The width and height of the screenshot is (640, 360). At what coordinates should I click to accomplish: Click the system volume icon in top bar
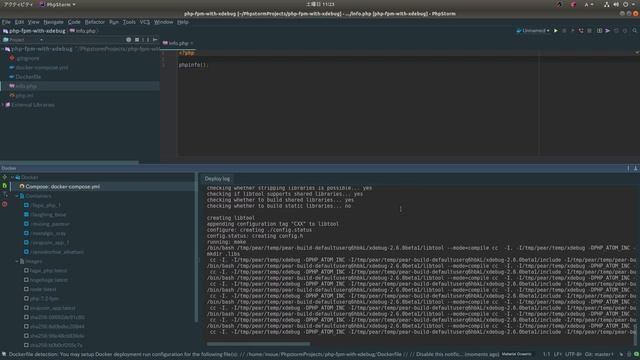pos(616,4)
